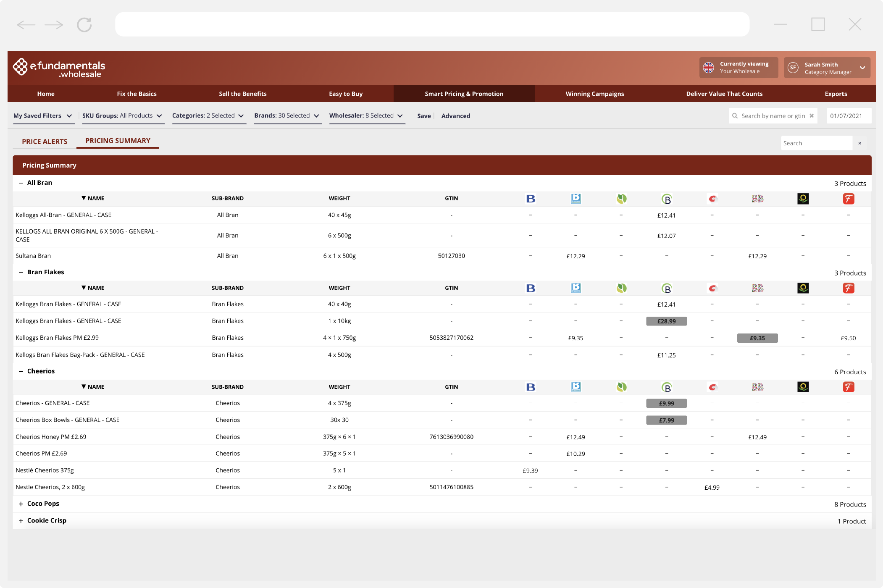Click the efundamentals wholesale logo
This screenshot has width=883, height=588.
(59, 68)
